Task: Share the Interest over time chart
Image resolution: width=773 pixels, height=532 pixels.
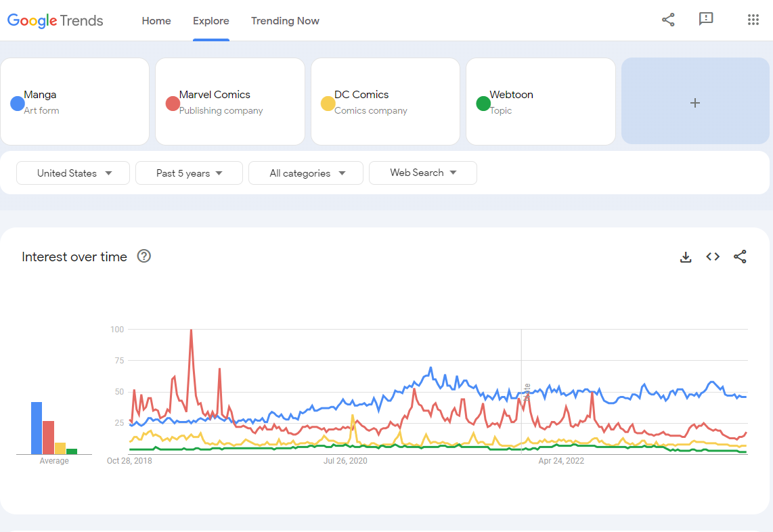Action: point(740,257)
